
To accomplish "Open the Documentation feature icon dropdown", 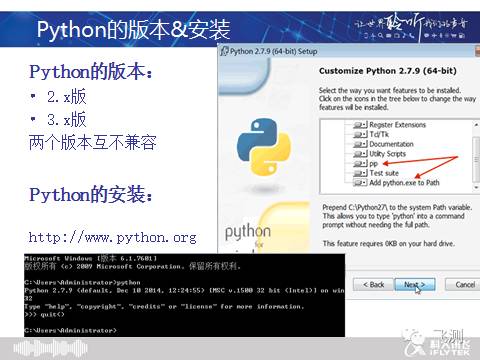I will (360, 144).
